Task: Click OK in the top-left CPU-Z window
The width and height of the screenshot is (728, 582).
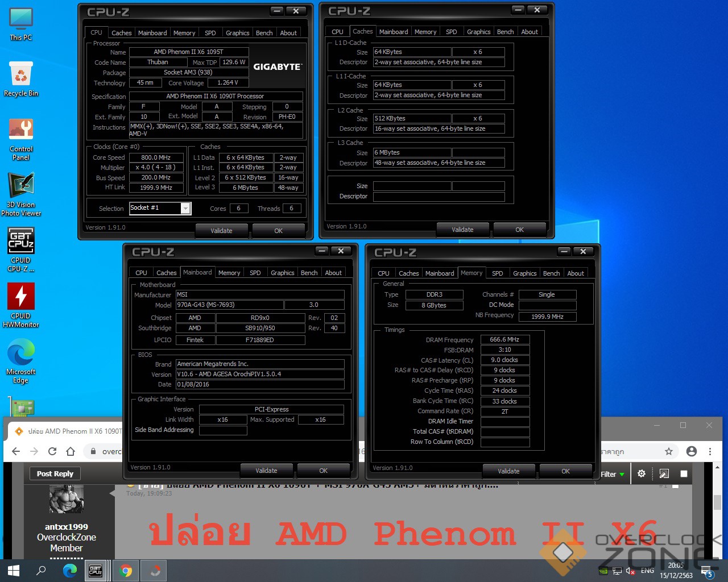Action: click(279, 231)
